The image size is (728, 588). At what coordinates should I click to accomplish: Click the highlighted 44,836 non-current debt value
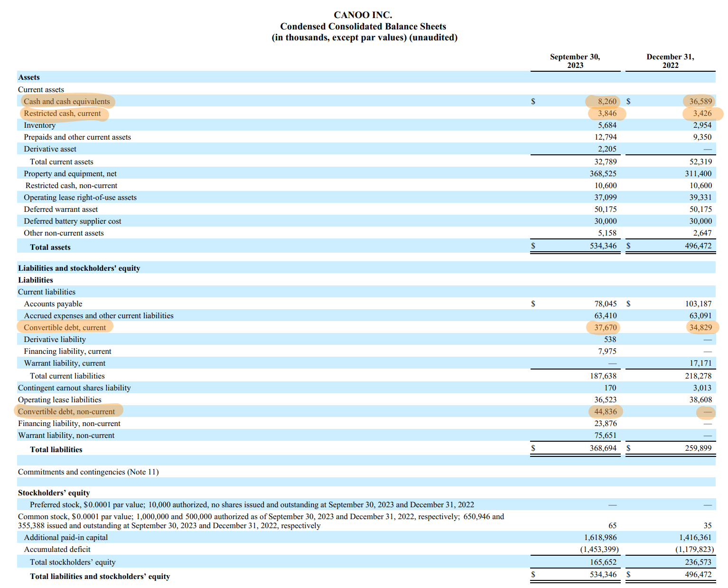point(605,411)
